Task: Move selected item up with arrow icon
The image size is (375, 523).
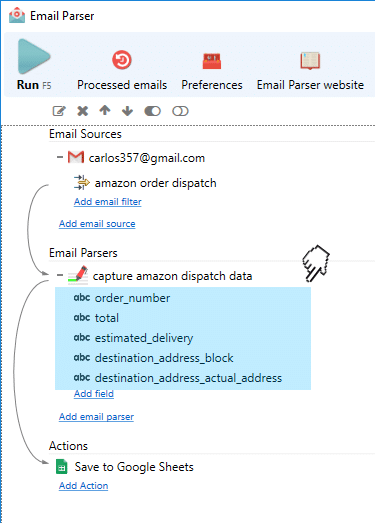Action: point(105,110)
